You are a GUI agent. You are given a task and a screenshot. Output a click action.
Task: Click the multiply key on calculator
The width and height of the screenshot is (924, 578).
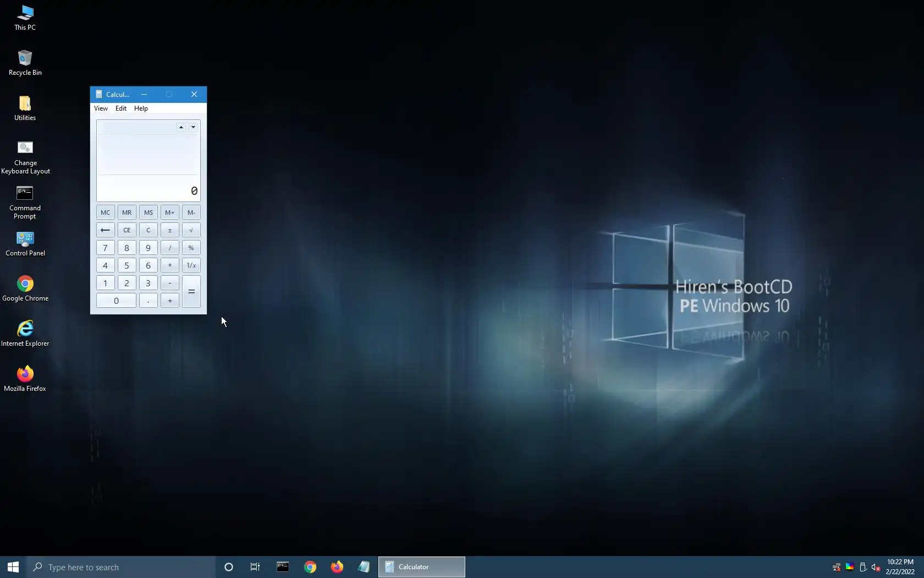pyautogui.click(x=169, y=265)
